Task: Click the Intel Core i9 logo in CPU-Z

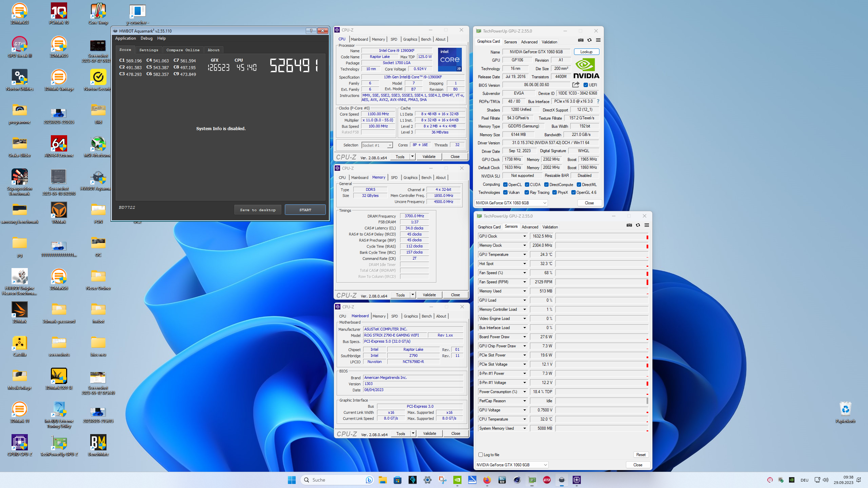Action: [450, 60]
